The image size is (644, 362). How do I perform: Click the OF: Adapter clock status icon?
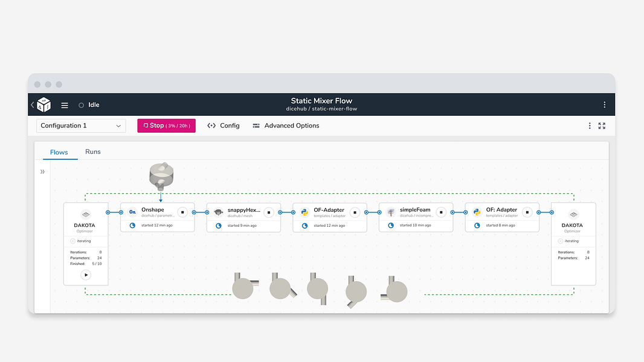tap(477, 226)
